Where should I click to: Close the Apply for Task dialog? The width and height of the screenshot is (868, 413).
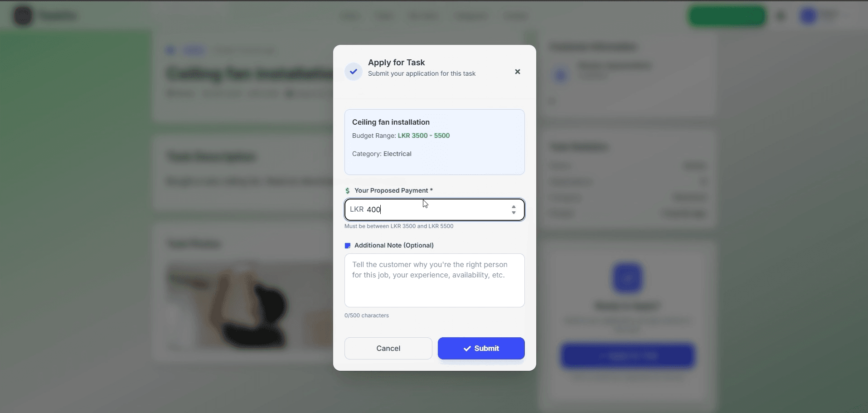pyautogui.click(x=518, y=72)
